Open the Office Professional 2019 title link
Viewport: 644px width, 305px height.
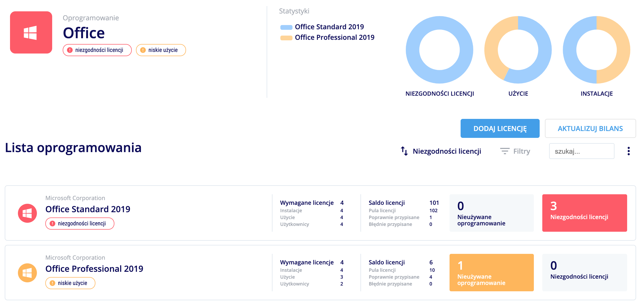click(94, 269)
